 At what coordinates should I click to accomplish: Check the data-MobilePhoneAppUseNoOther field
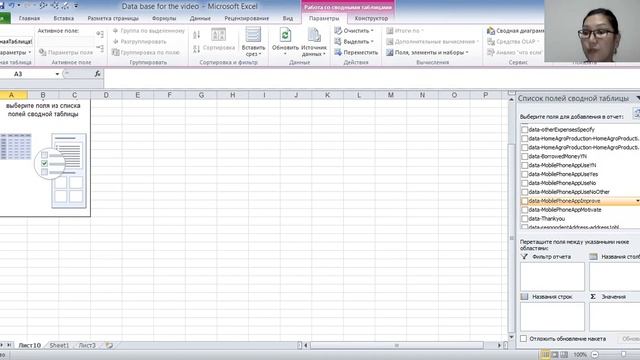pyautogui.click(x=524, y=192)
